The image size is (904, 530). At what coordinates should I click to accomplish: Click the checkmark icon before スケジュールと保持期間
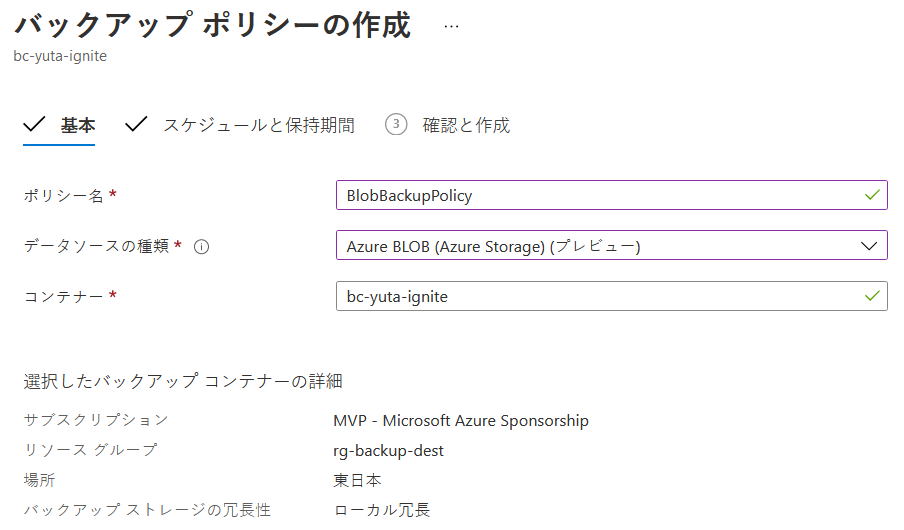(136, 124)
